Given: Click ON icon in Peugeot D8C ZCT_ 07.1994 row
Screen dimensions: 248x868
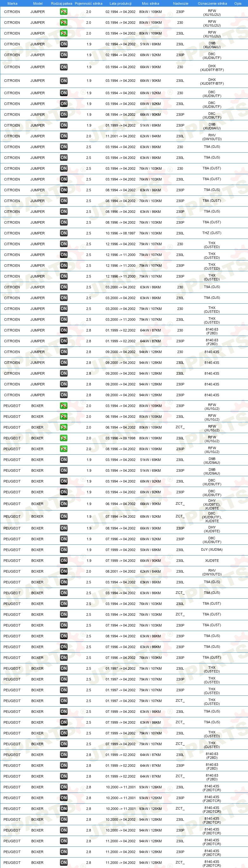Looking at the screenshot, I should tap(63, 516).
